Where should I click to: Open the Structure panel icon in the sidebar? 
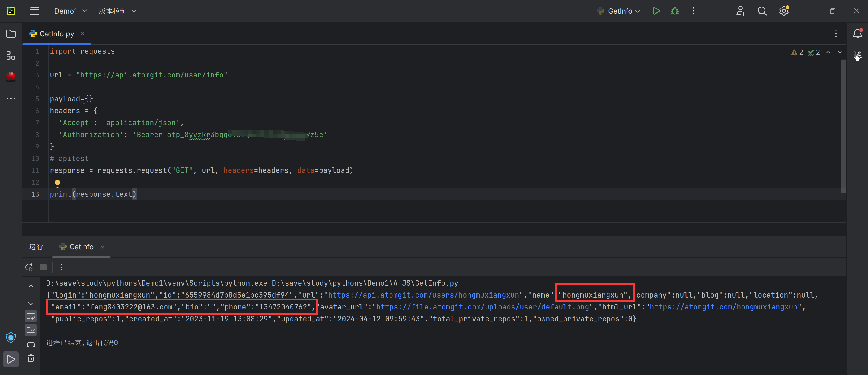coord(11,56)
